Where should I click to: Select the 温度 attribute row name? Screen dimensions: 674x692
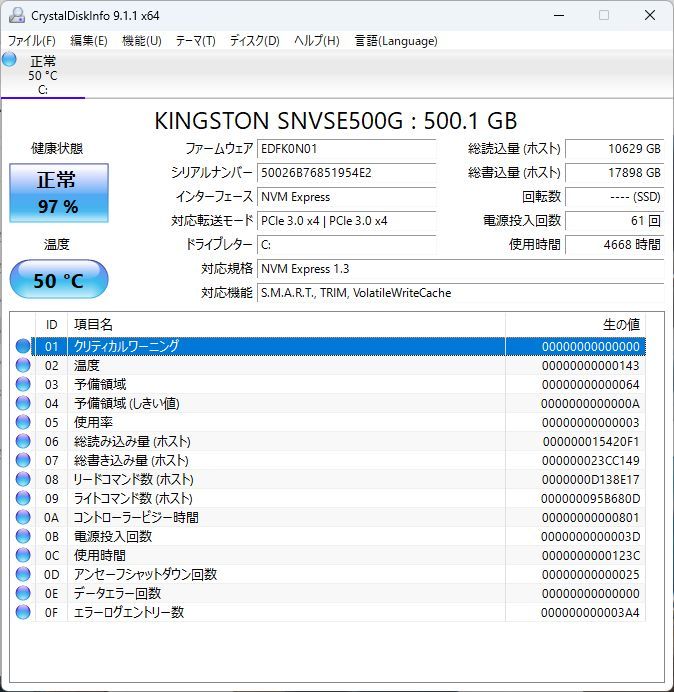pos(87,365)
